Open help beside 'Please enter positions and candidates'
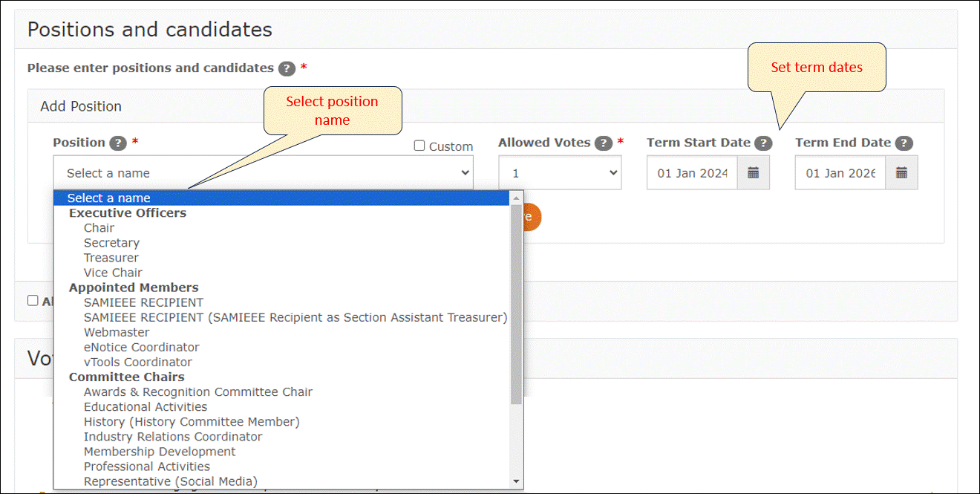This screenshot has width=980, height=494. click(x=287, y=68)
